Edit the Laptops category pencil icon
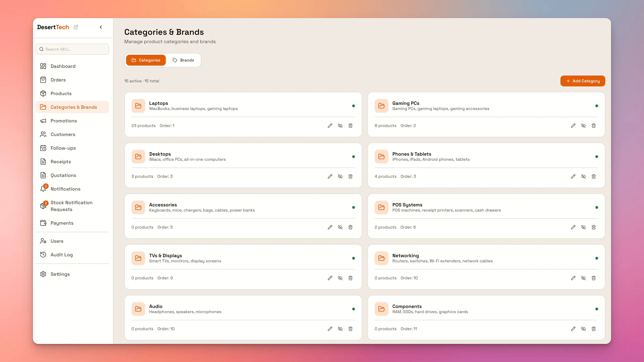Screen dimensions: 644x362 tap(330, 126)
